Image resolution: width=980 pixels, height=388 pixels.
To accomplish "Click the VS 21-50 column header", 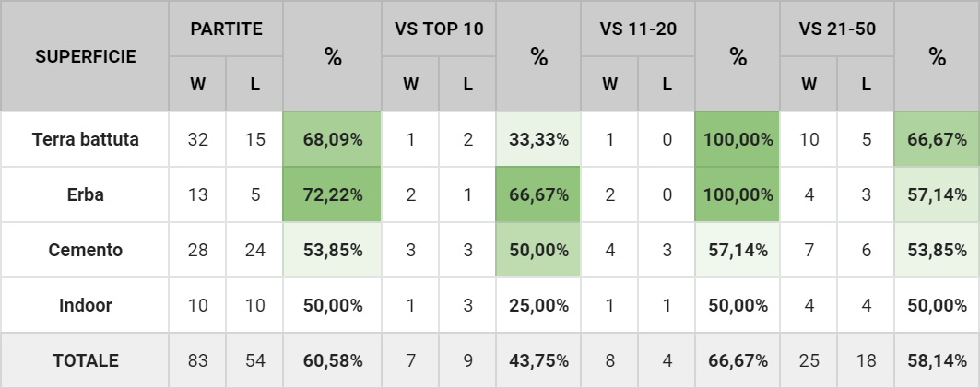I will 837,29.
